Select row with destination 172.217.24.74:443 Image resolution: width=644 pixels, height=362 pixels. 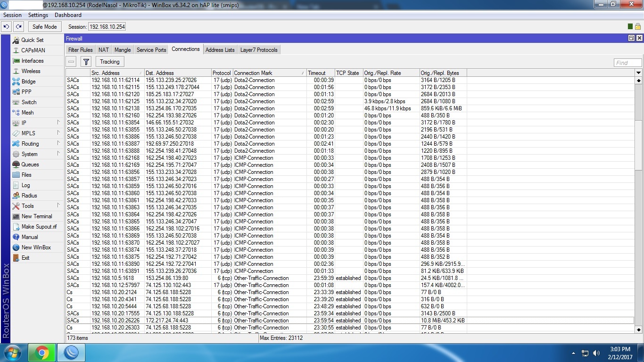pyautogui.click(x=349, y=321)
